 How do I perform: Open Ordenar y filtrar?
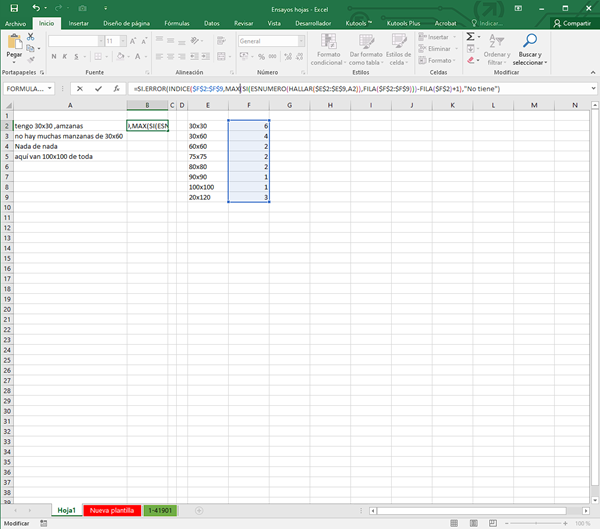click(x=497, y=50)
